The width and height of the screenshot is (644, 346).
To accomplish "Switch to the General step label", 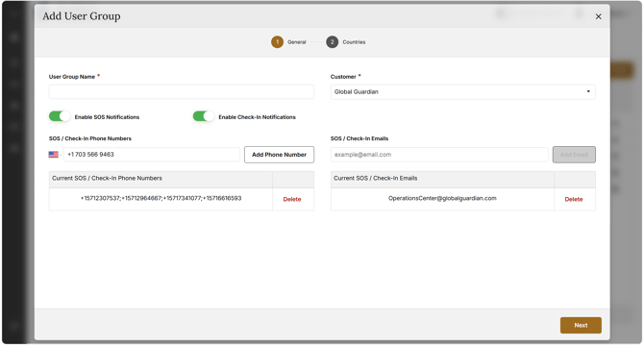I will 297,42.
